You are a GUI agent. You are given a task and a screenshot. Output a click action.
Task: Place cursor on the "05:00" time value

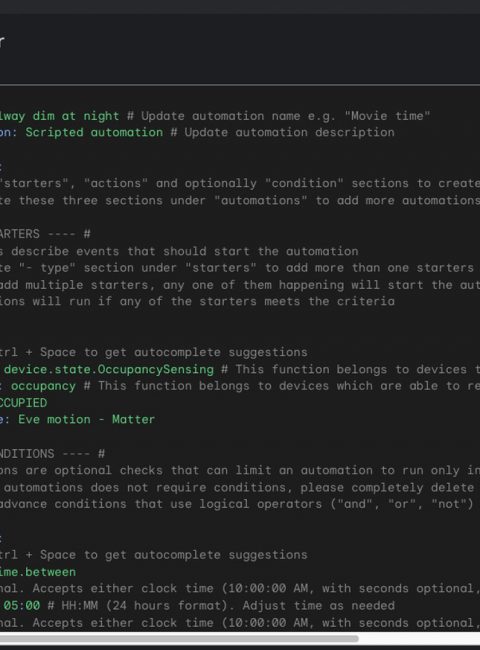[22, 606]
